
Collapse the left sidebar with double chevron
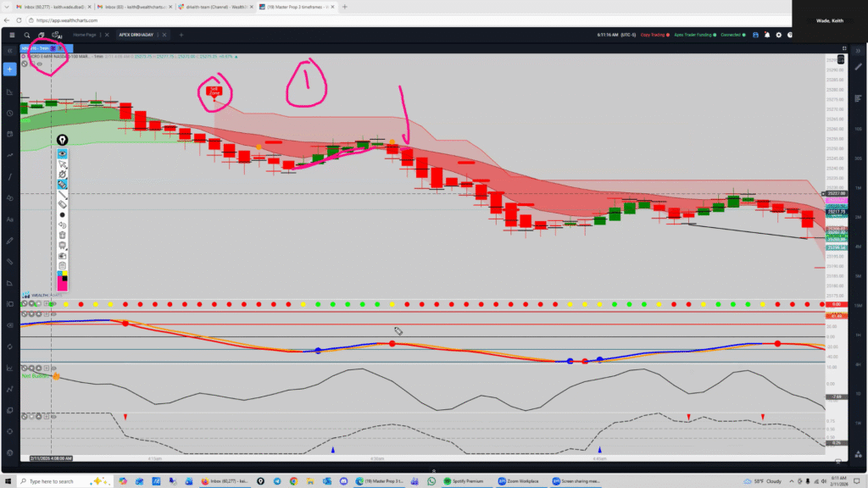9,51
